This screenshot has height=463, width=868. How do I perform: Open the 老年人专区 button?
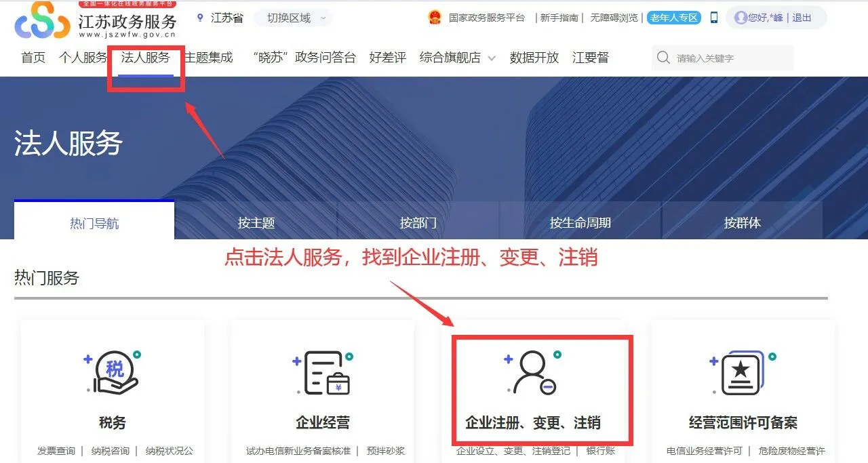coord(674,18)
